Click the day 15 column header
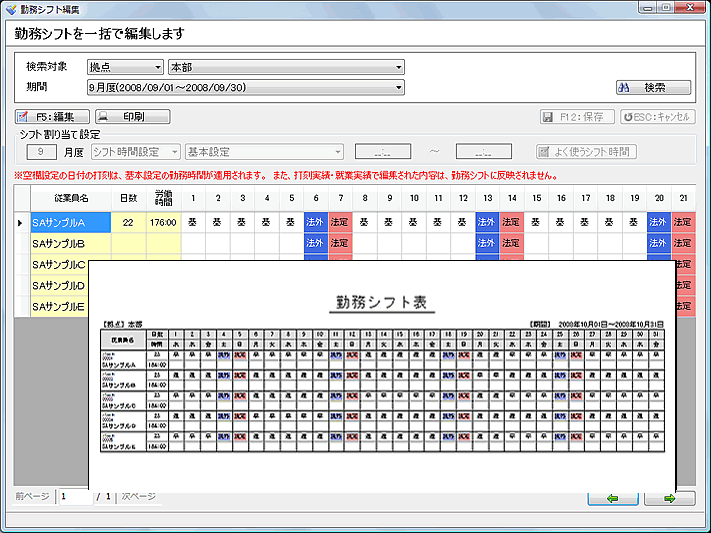711x533 pixels. point(536,198)
